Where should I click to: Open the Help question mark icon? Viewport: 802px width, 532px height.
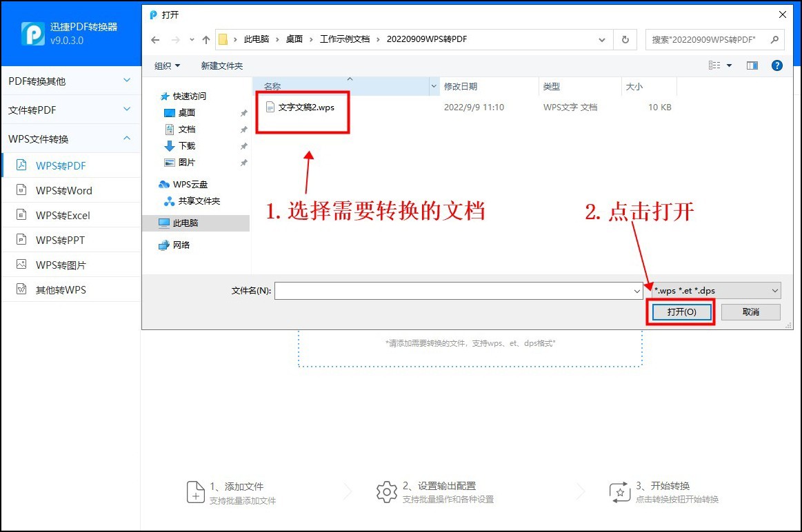pyautogui.click(x=776, y=65)
